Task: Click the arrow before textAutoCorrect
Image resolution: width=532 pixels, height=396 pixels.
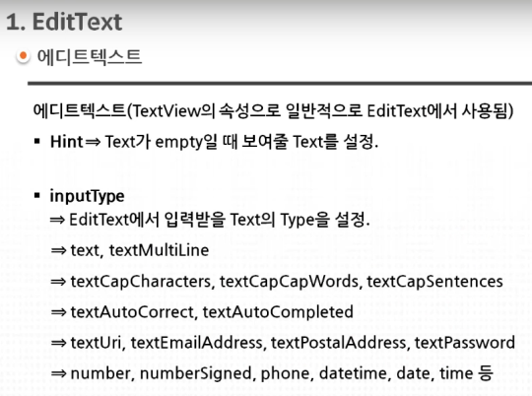Action: click(58, 312)
